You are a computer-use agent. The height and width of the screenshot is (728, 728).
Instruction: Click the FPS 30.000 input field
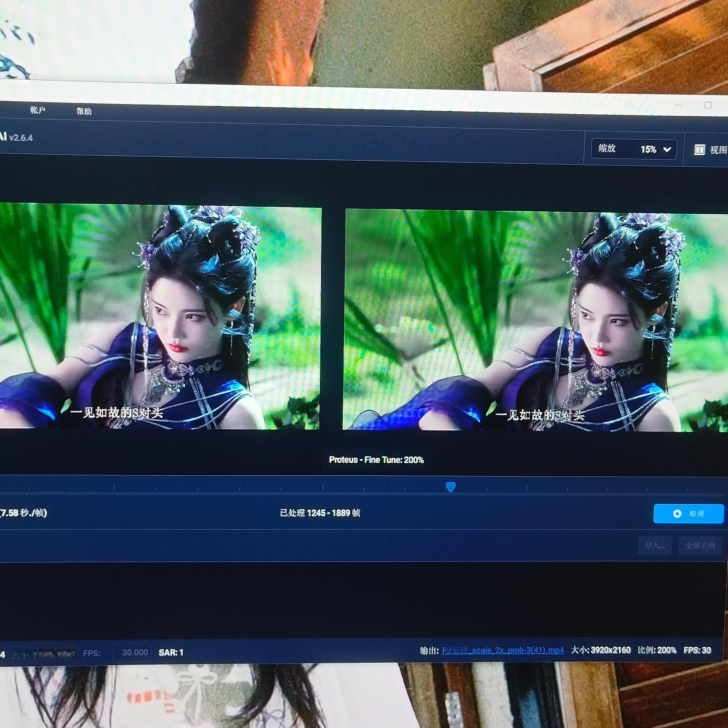click(133, 652)
